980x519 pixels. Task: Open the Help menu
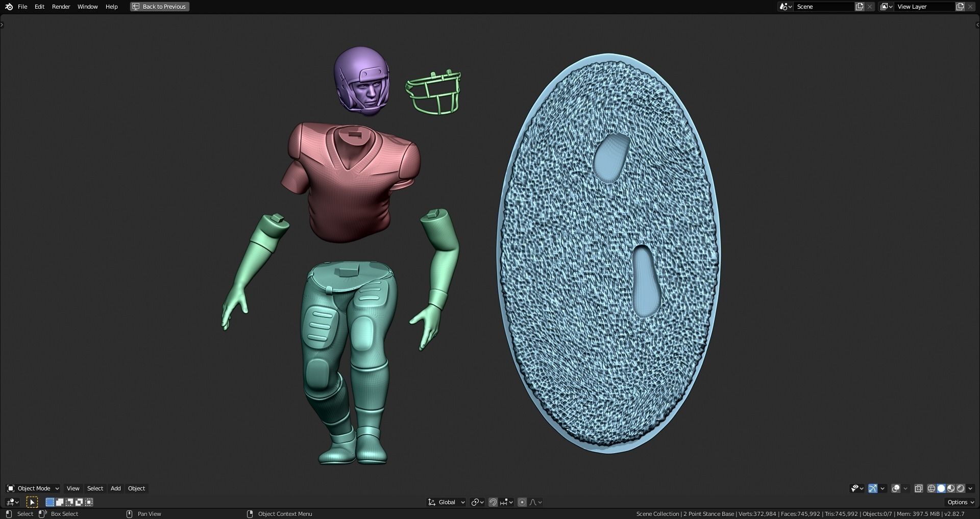point(111,7)
